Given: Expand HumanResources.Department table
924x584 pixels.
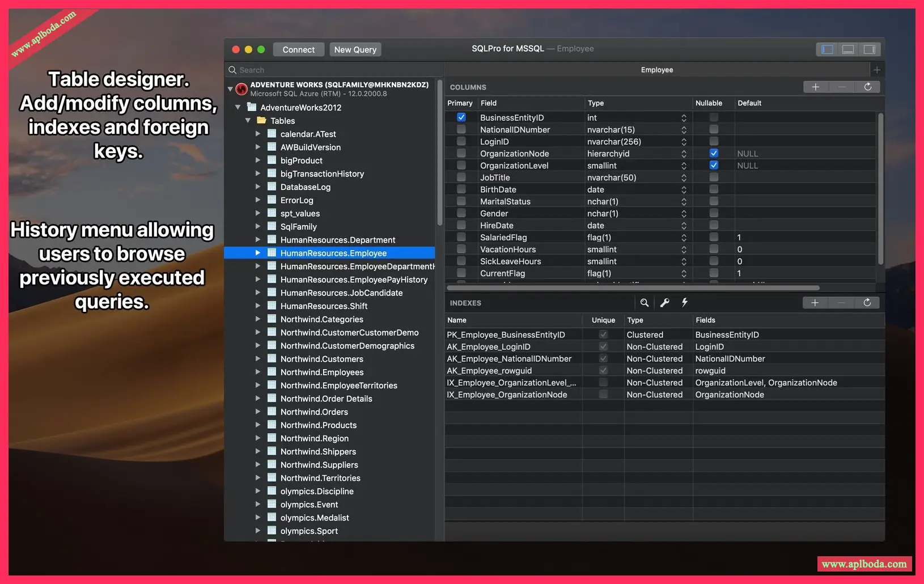Looking at the screenshot, I should 258,240.
